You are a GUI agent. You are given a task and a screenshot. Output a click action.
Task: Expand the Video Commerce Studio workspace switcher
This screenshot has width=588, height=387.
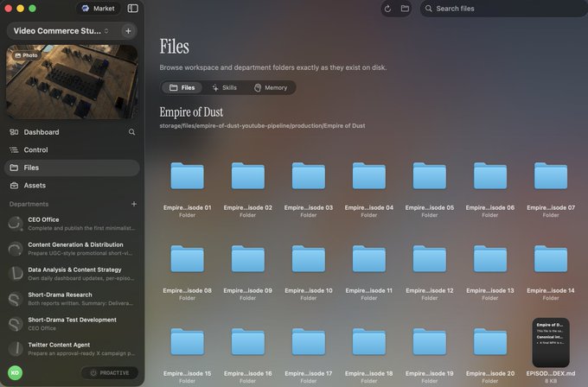61,31
